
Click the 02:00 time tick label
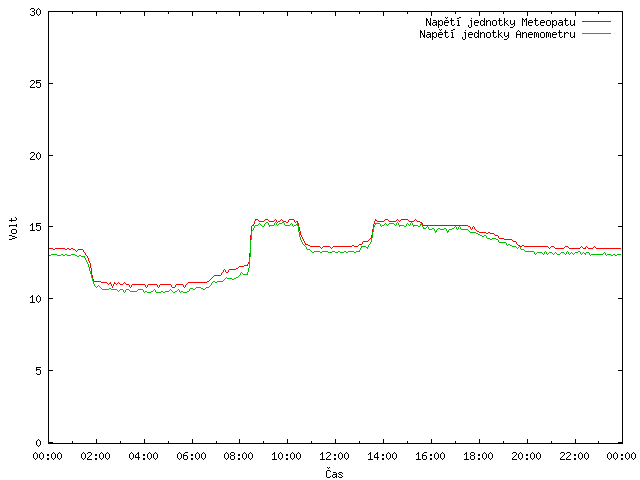pos(96,456)
